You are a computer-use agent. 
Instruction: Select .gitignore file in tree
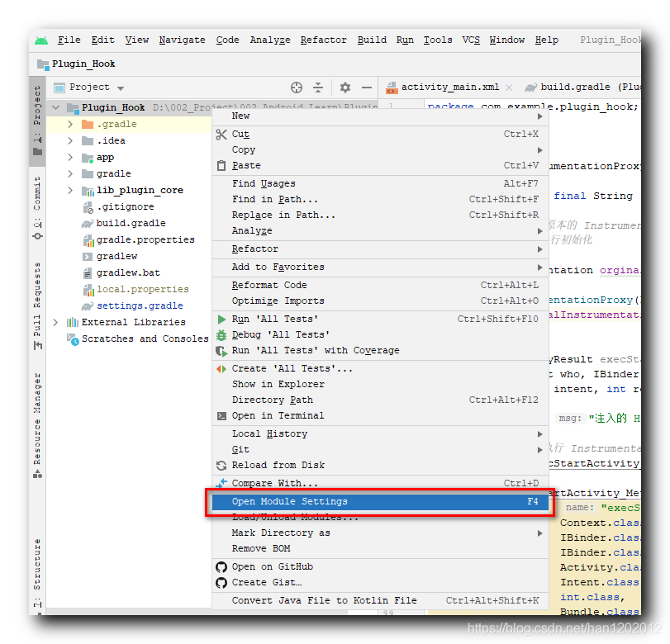125,206
